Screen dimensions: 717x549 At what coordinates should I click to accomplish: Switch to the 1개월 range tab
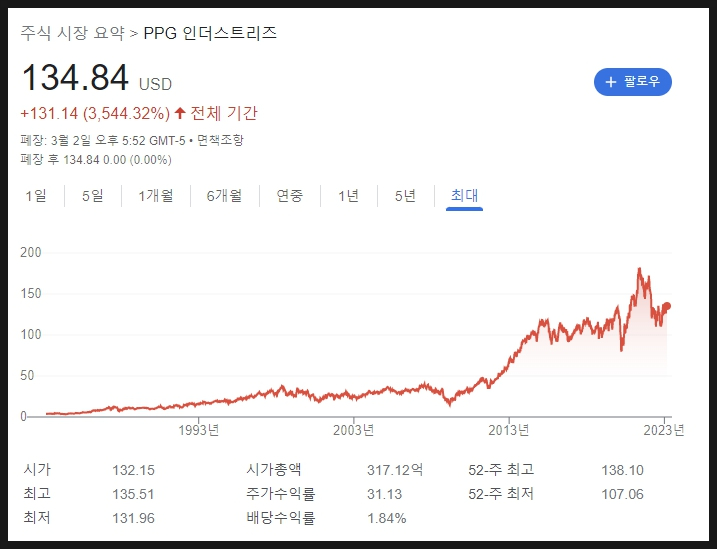click(x=156, y=196)
